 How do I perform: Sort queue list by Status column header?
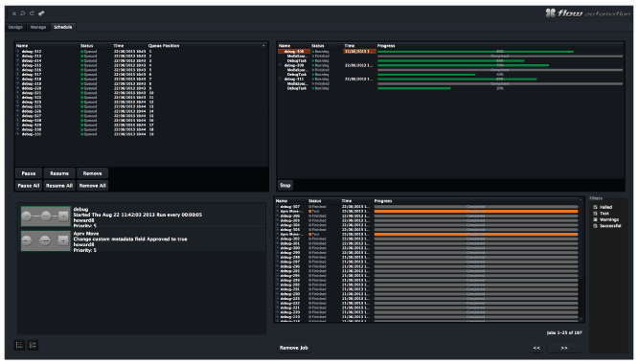(x=87, y=46)
